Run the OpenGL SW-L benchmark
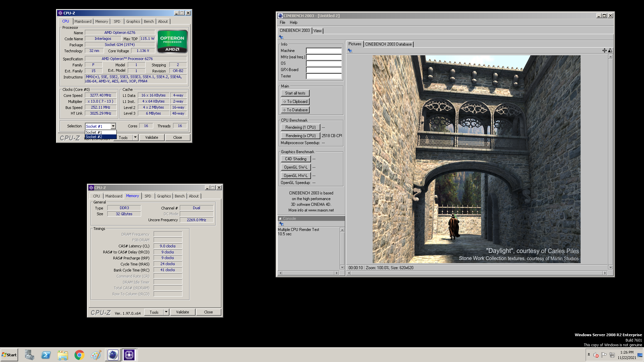 296,167
